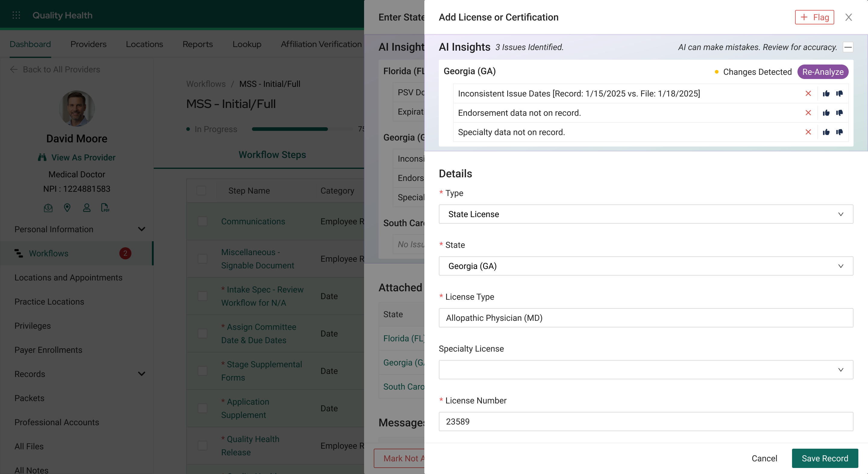Click the MSS workflow progress bar
Screen dimensions: 868x474
pos(302,129)
